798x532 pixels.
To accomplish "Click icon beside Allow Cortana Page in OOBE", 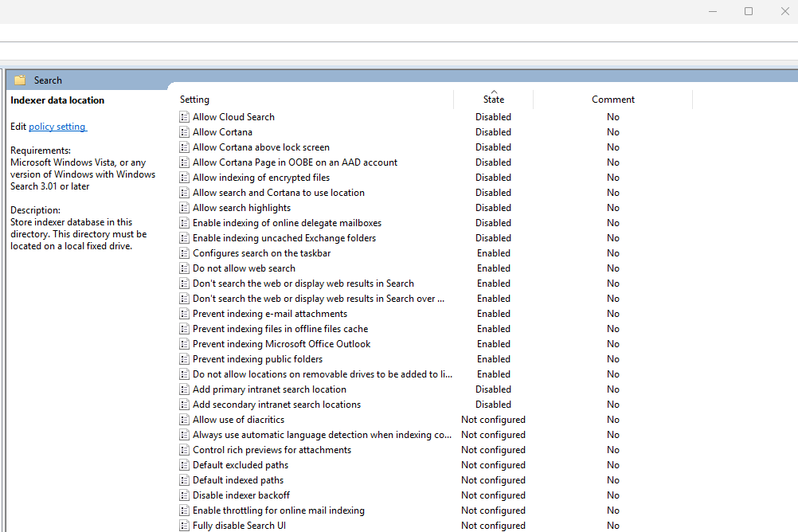I will [184, 162].
